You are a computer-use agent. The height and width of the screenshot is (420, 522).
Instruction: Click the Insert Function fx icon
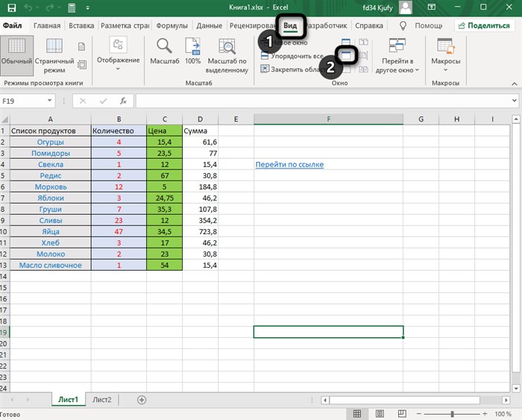coord(123,101)
